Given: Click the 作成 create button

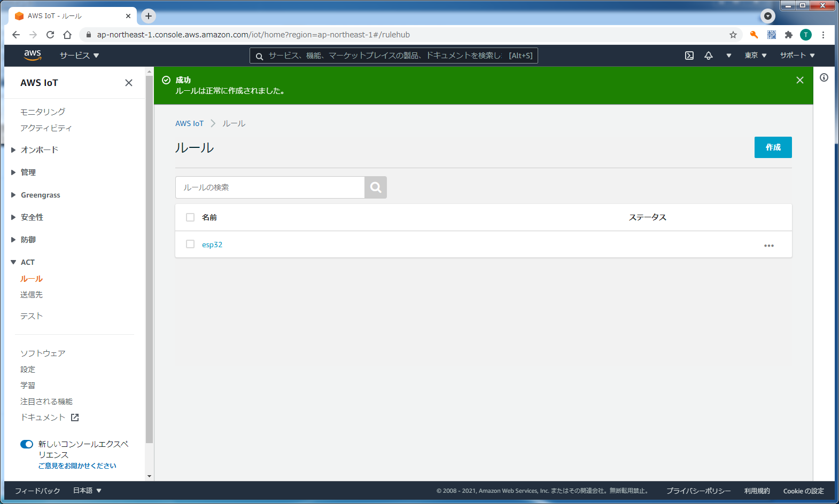Looking at the screenshot, I should pyautogui.click(x=773, y=147).
